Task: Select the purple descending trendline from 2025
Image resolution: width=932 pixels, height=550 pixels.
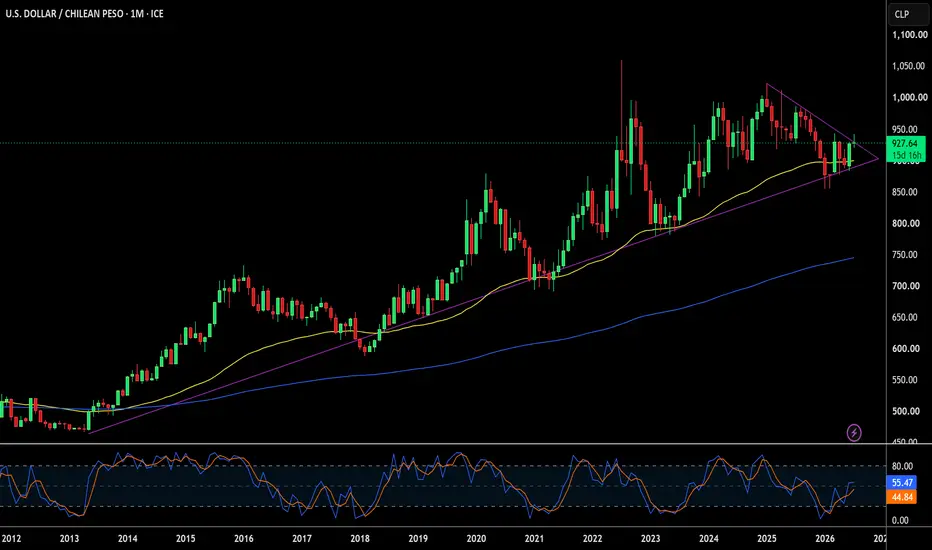Action: (823, 121)
